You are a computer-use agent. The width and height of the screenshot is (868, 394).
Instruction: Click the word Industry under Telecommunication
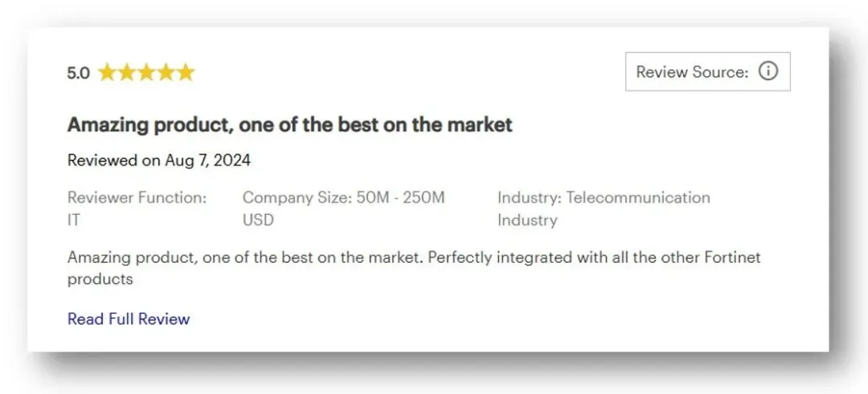click(527, 220)
